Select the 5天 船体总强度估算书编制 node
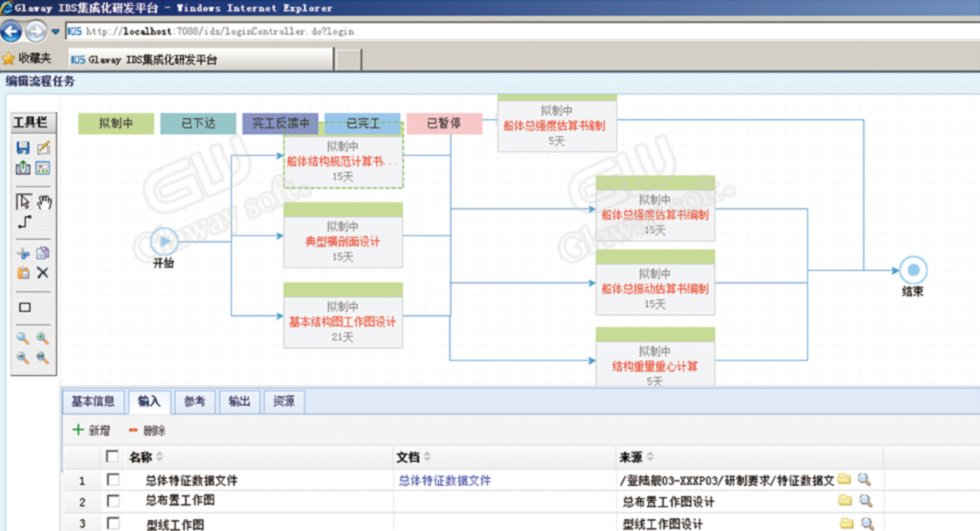980x531 pixels. point(557,123)
